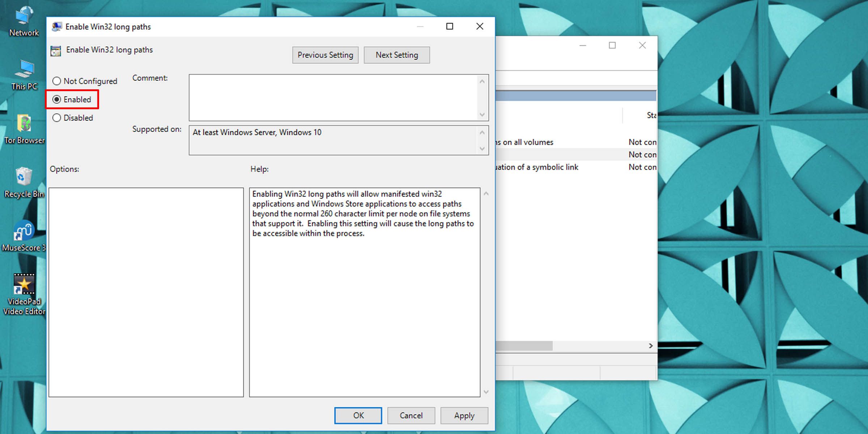This screenshot has height=434, width=868.
Task: Click the Previous Setting button
Action: (x=325, y=55)
